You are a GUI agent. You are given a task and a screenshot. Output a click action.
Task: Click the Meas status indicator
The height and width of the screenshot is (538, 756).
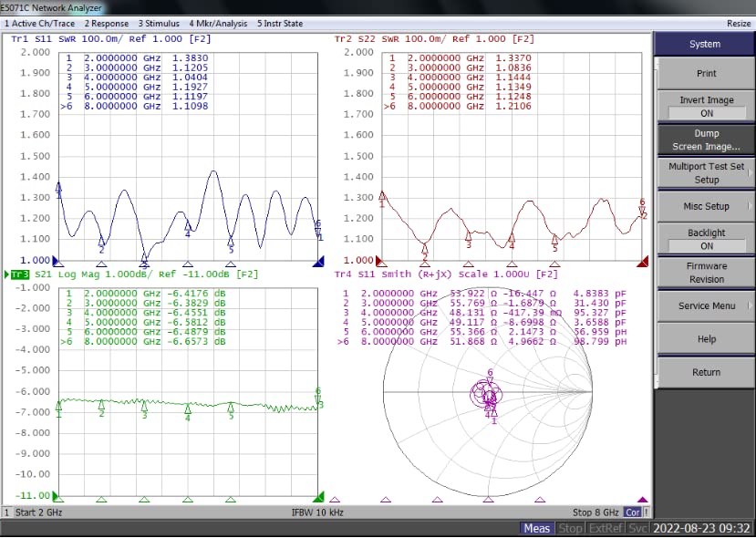point(536,528)
